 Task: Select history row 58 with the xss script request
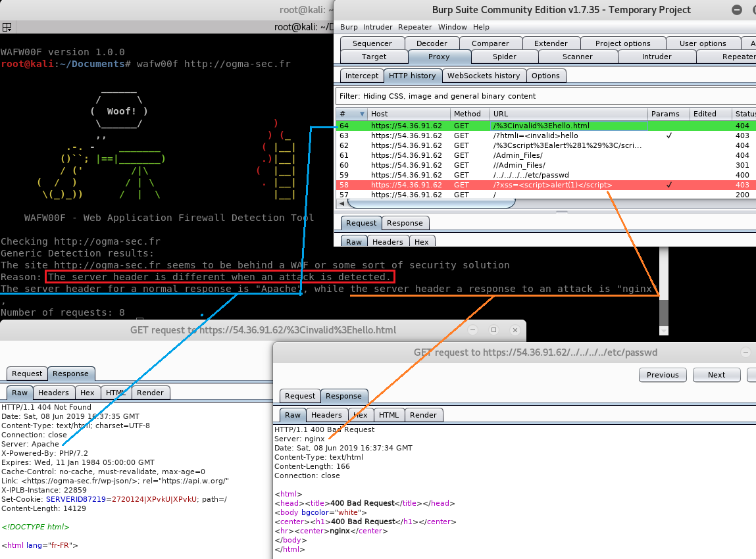pos(493,185)
